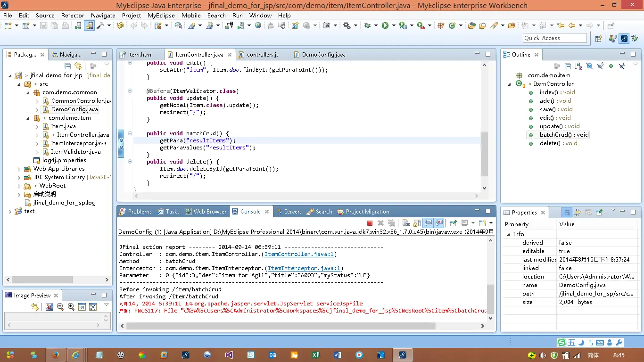The width and height of the screenshot is (644, 362).
Task: Toggle Show Console on Standard Error change
Action: (439, 223)
